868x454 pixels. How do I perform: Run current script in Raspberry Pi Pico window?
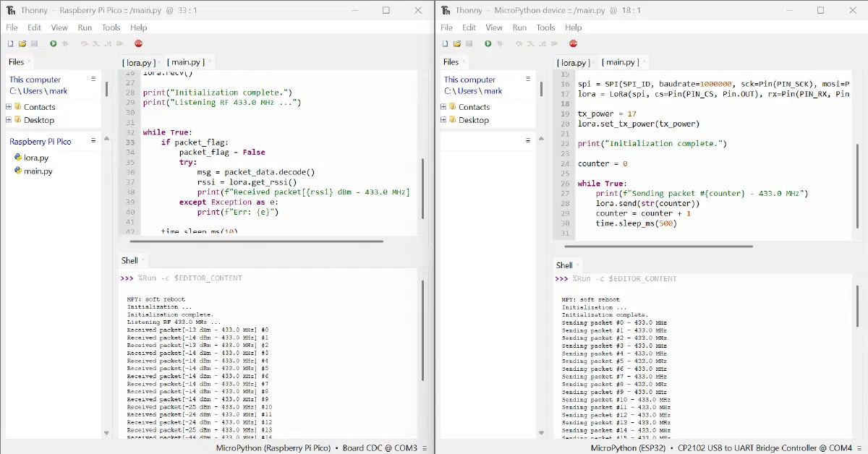pyautogui.click(x=53, y=44)
